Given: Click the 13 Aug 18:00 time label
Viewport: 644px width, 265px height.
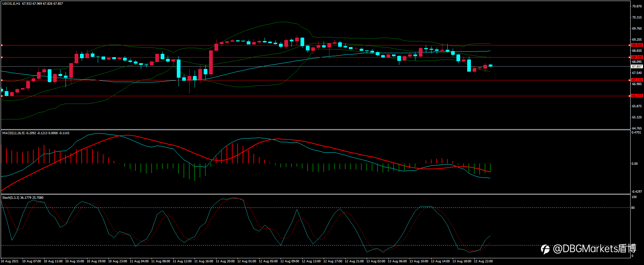Looking at the screenshot, I should [x=462, y=261].
